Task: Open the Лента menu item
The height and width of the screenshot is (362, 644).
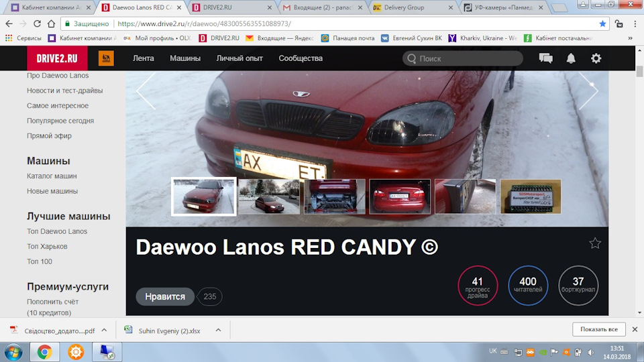Action: 144,58
